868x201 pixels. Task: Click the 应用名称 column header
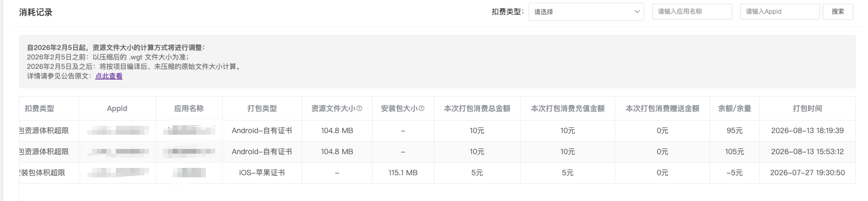[189, 108]
